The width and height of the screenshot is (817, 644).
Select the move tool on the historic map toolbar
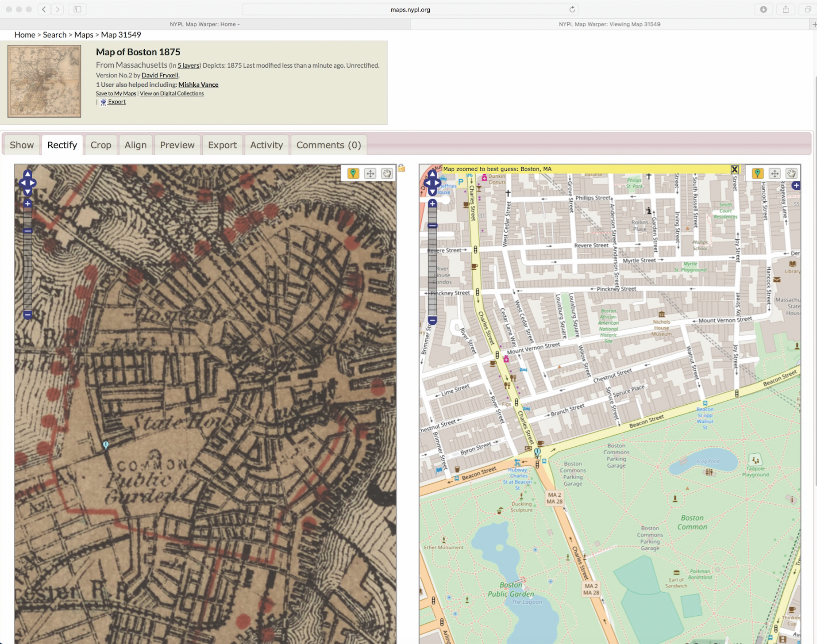click(x=370, y=173)
